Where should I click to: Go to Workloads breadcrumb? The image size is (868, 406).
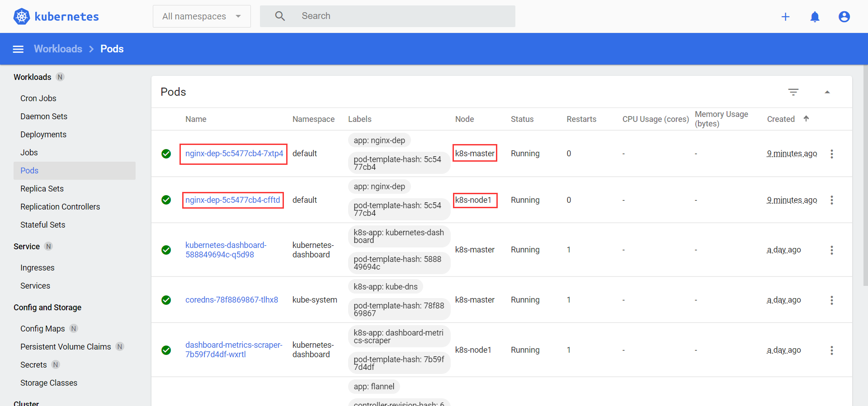pos(58,49)
